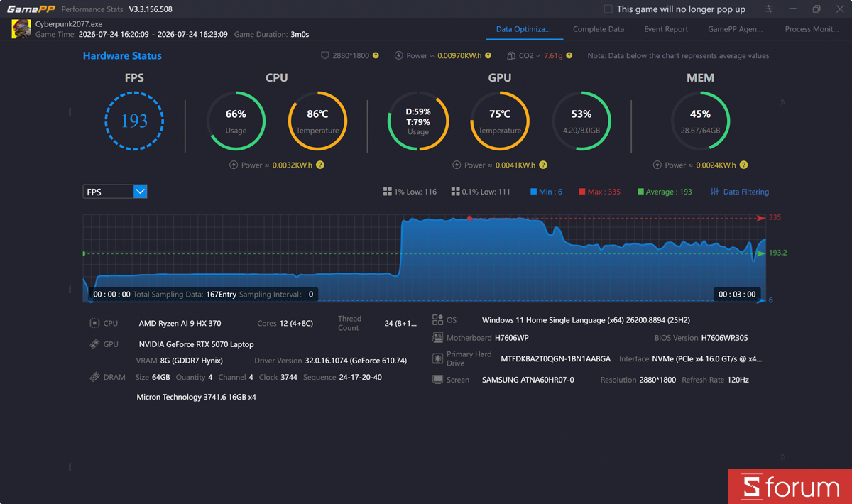Click the CPU chip icon in specs
The height and width of the screenshot is (504, 852).
94,323
